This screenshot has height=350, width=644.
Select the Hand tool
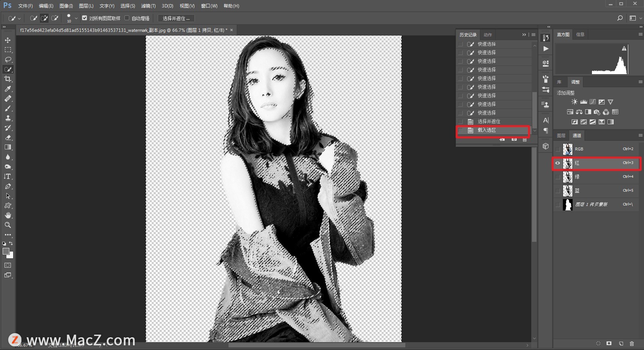[7, 215]
